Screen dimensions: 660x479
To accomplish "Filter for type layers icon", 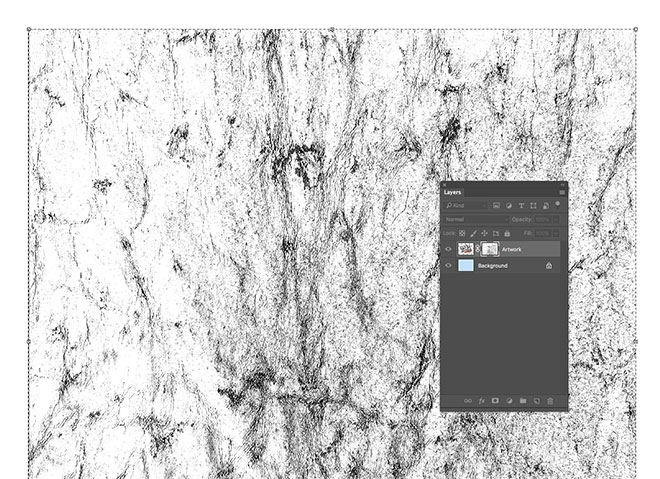I will click(x=521, y=205).
